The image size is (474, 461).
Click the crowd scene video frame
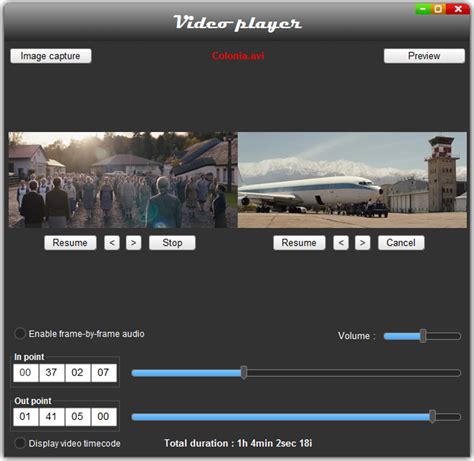tap(123, 180)
